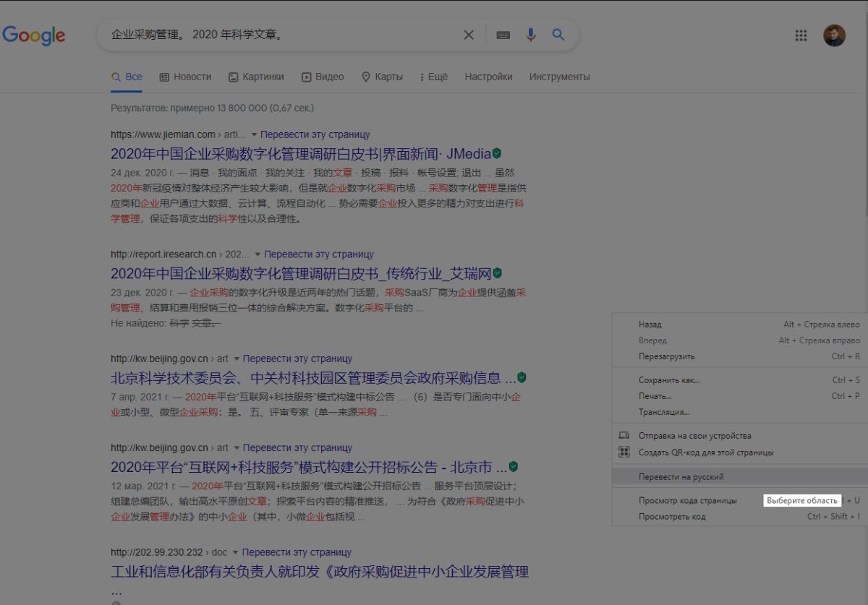The image size is (868, 605).
Task: Click the blue magnifying glass search icon
Action: (558, 34)
